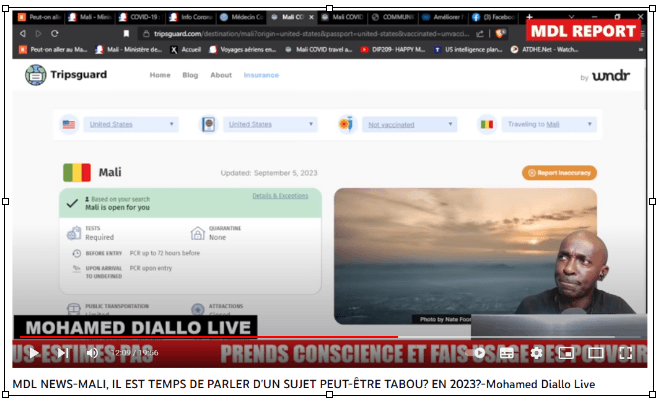This screenshot has width=659, height=403.
Task: Click the bookmark icon beside the address bar
Action: [126, 34]
